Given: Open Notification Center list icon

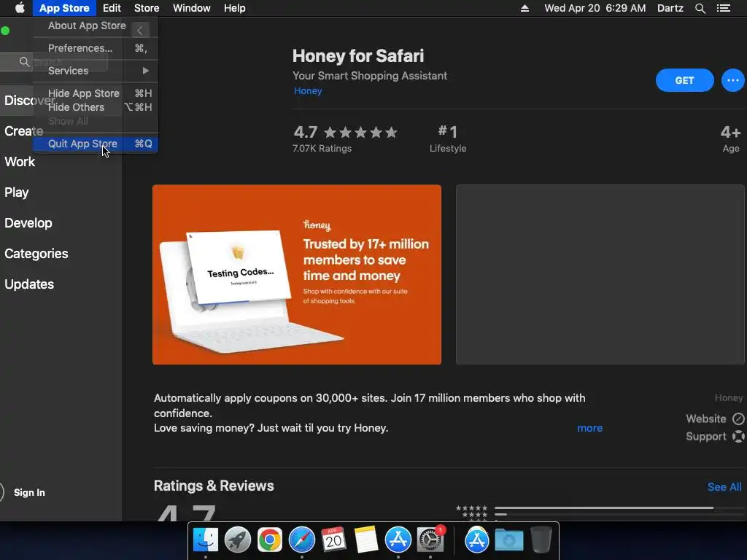Looking at the screenshot, I should tap(723, 8).
